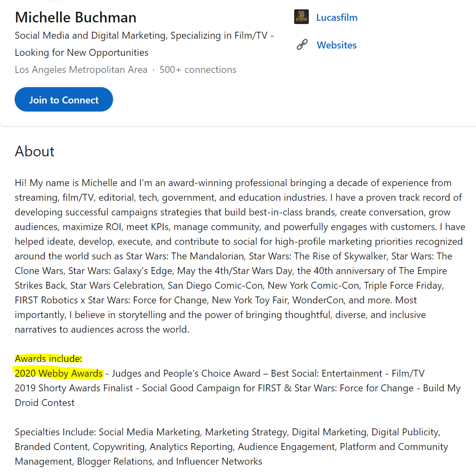Click 'Blogger Relations, and Influencer Networks' text
The image size is (476, 474).
169,461
